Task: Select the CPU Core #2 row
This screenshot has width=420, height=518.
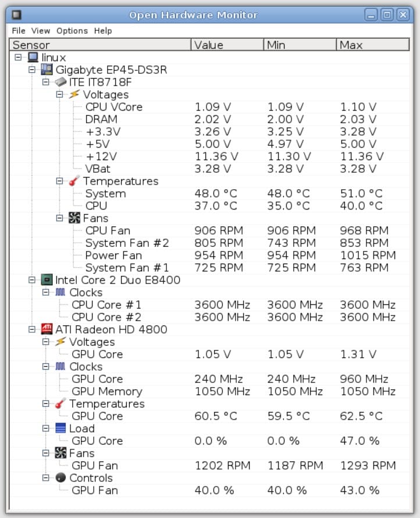Action: coord(209,317)
